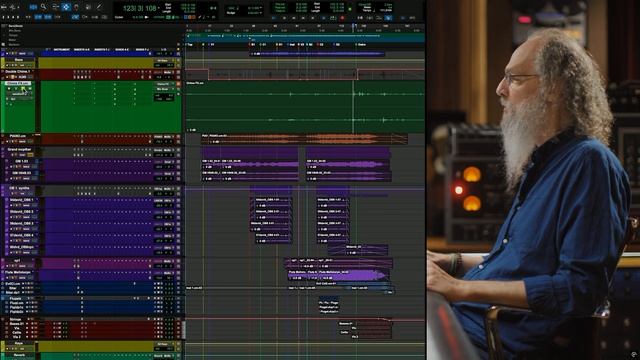Open Chime FX track view selector
The image size is (640, 360).
coord(20,94)
